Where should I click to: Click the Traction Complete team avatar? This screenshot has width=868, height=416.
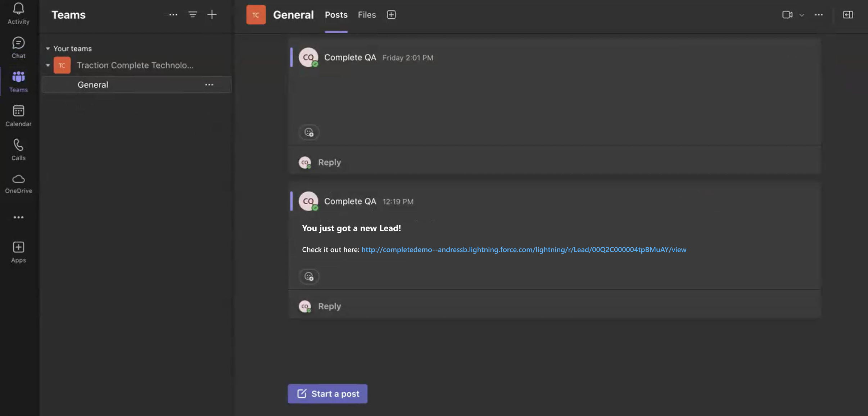point(62,65)
